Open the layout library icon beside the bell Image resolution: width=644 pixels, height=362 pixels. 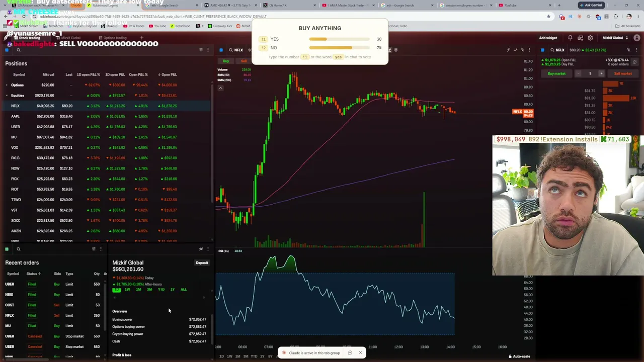click(580, 38)
